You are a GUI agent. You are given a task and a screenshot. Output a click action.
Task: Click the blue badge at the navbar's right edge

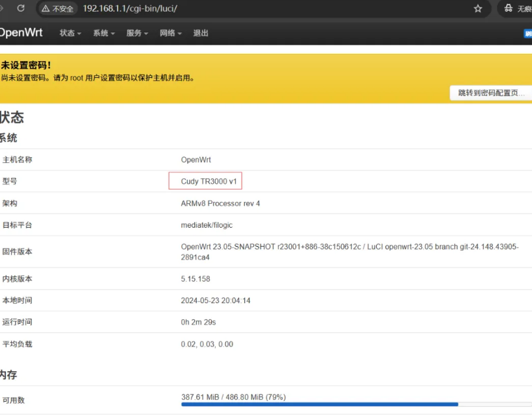click(x=527, y=34)
